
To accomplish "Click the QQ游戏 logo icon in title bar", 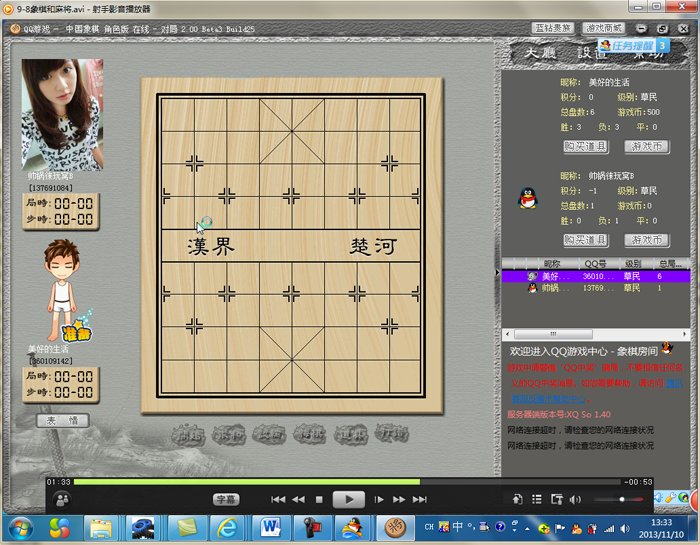I will click(x=15, y=29).
